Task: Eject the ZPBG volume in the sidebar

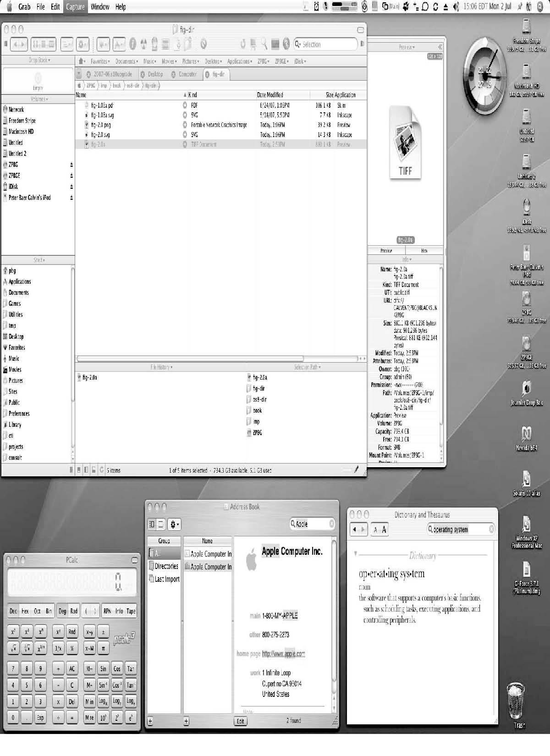Action: 71,165
